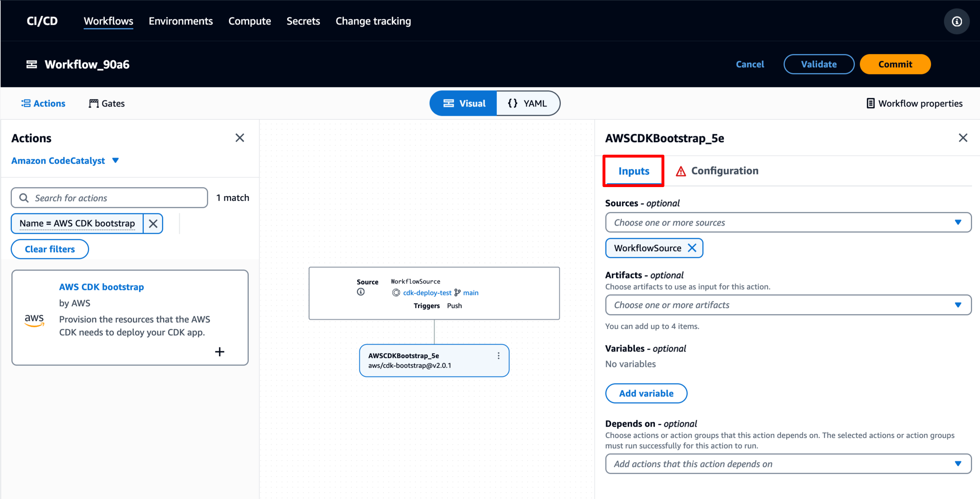The width and height of the screenshot is (980, 499).
Task: Select the AWSCDKBootstrap_5e node in the diagram
Action: point(434,360)
